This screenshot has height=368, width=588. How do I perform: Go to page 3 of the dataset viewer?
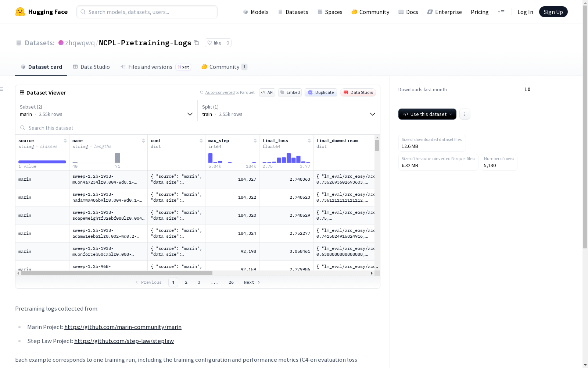click(199, 282)
